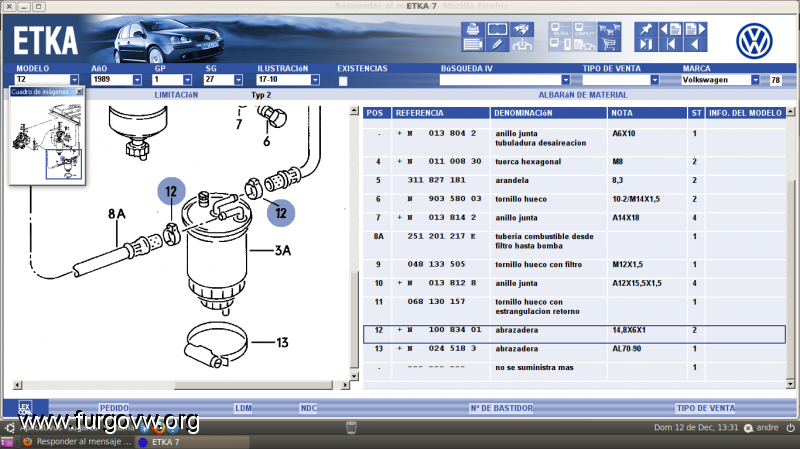Image resolution: width=800 pixels, height=449 pixels.
Task: Click the illustration vertical scrollbar thumb
Action: (x=354, y=319)
